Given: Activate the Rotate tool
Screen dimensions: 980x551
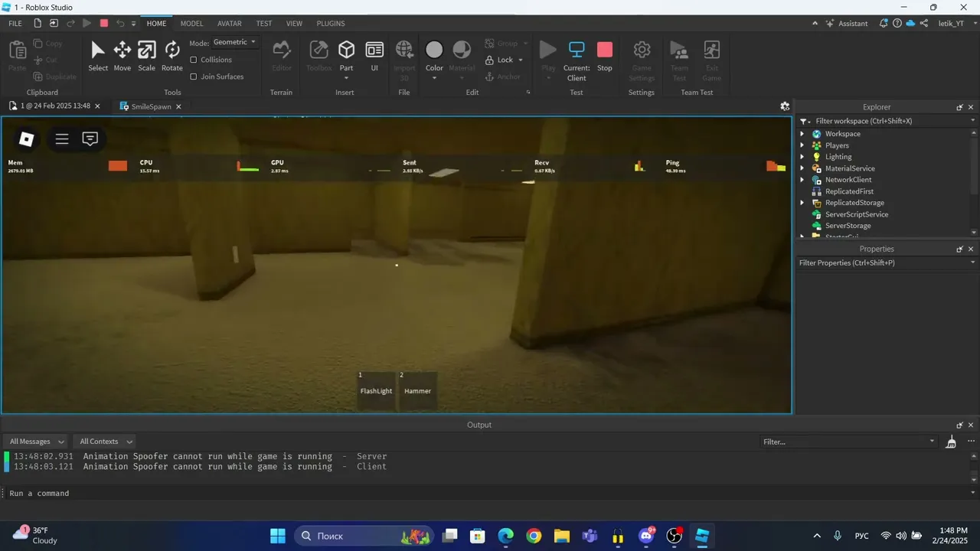Looking at the screenshot, I should (172, 57).
